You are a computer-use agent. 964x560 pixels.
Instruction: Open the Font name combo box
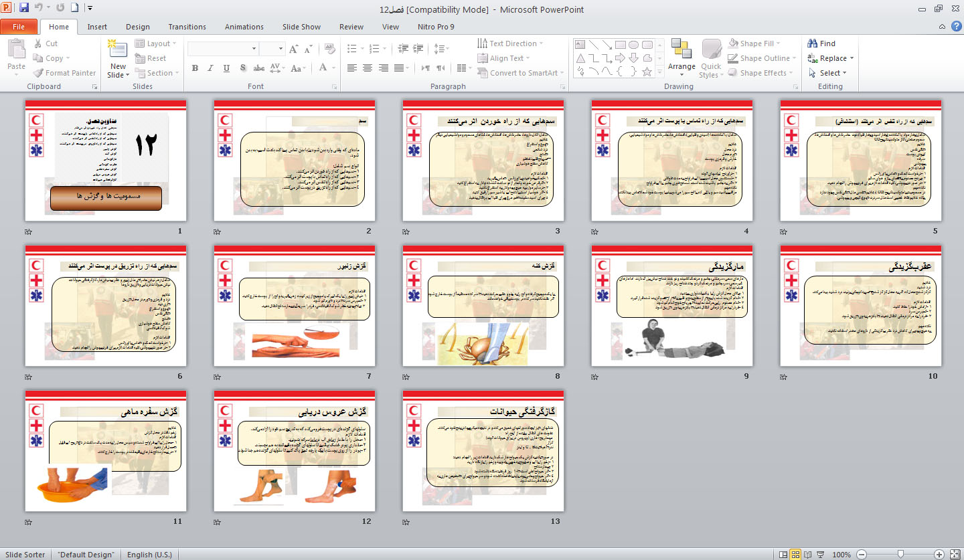coord(223,49)
